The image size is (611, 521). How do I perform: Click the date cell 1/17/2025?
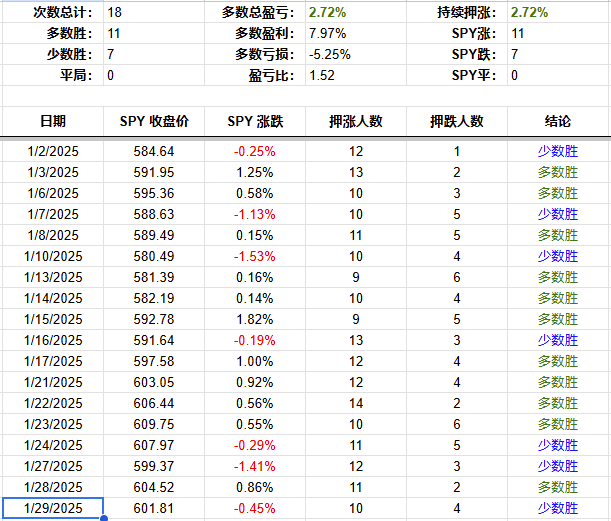pyautogui.click(x=53, y=362)
